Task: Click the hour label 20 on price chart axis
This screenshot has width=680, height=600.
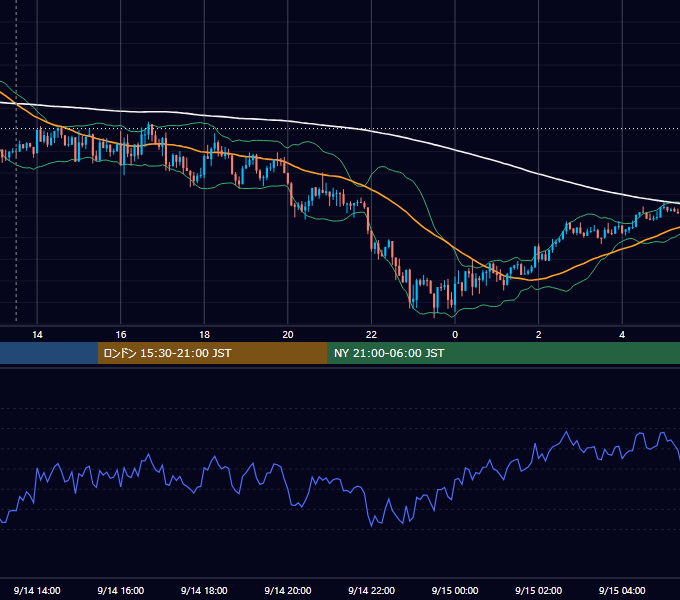Action: 288,335
